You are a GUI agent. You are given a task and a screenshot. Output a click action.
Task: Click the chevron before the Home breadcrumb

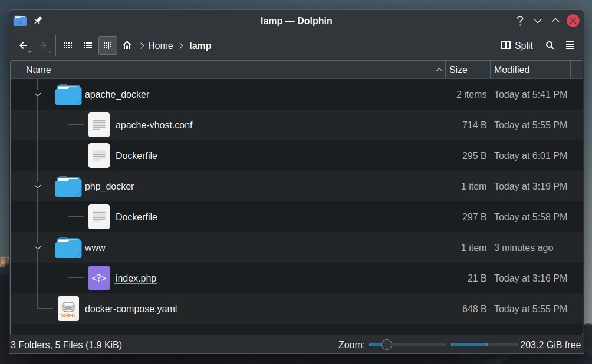tap(142, 45)
